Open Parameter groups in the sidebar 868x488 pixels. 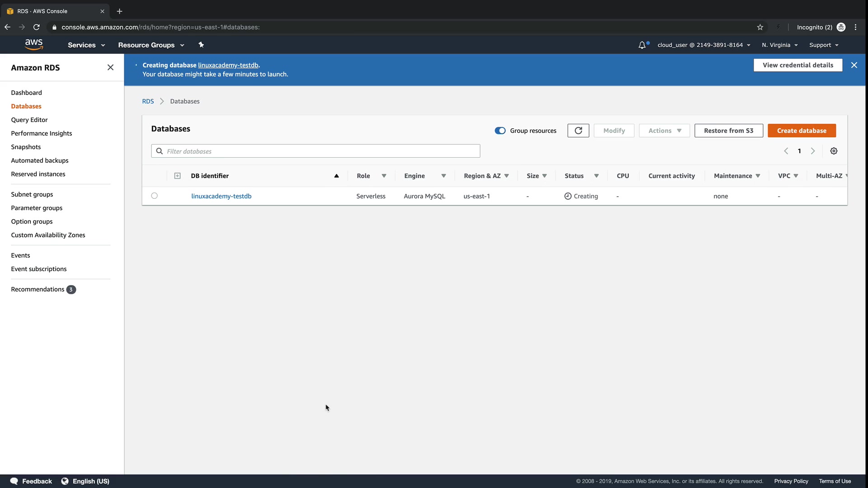click(x=37, y=208)
